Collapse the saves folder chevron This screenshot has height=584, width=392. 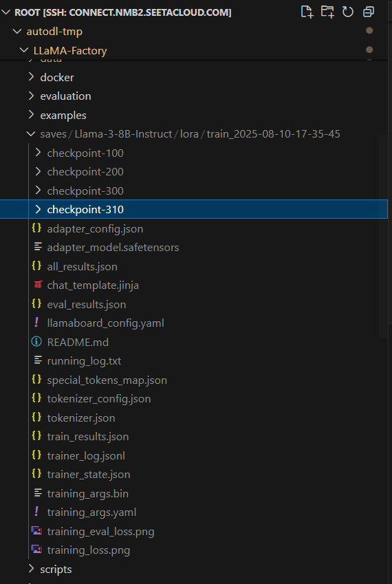(x=31, y=134)
